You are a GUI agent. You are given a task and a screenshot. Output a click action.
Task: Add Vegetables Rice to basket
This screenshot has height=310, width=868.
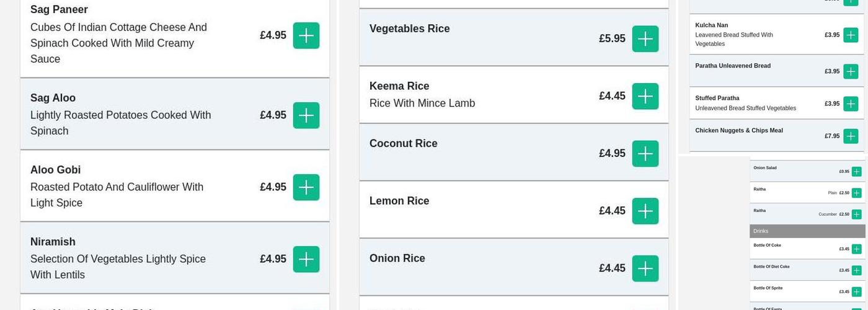coord(645,39)
